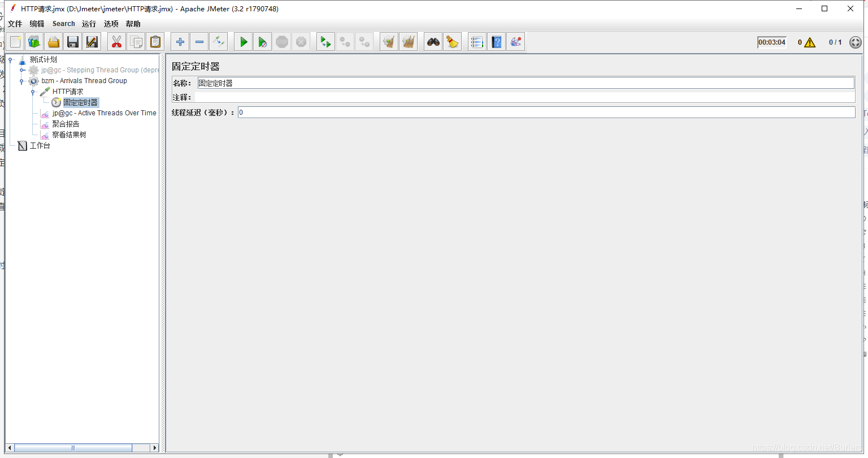Click the 线程延迟 delay input field
This screenshot has height=458, width=868.
point(546,113)
